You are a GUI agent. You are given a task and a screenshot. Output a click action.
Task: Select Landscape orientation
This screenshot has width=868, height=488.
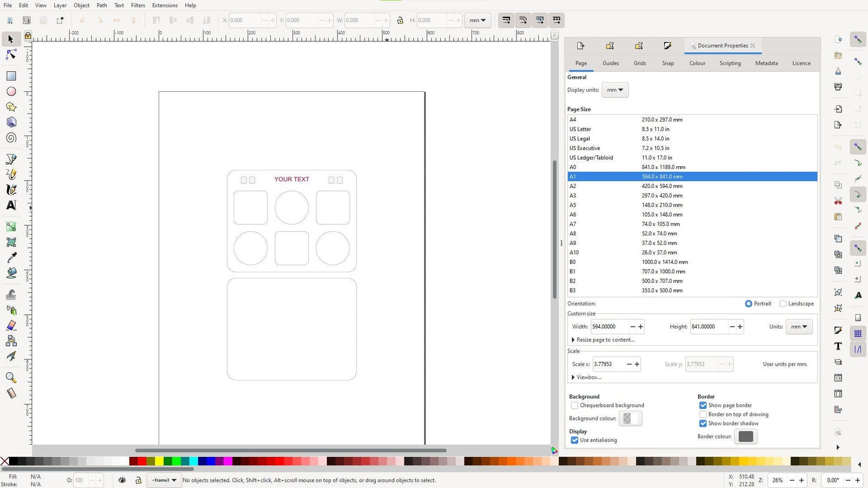pyautogui.click(x=783, y=304)
